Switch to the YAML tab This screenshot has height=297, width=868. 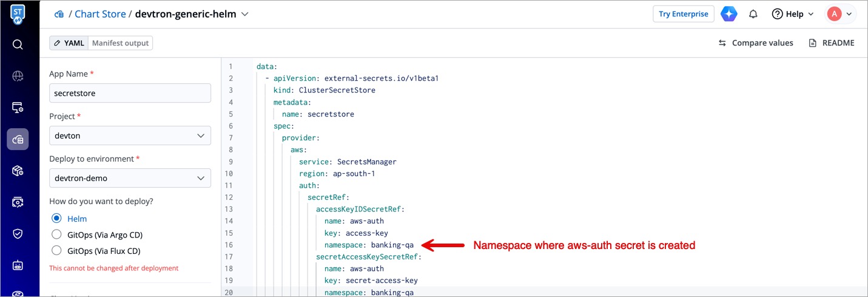coord(69,43)
